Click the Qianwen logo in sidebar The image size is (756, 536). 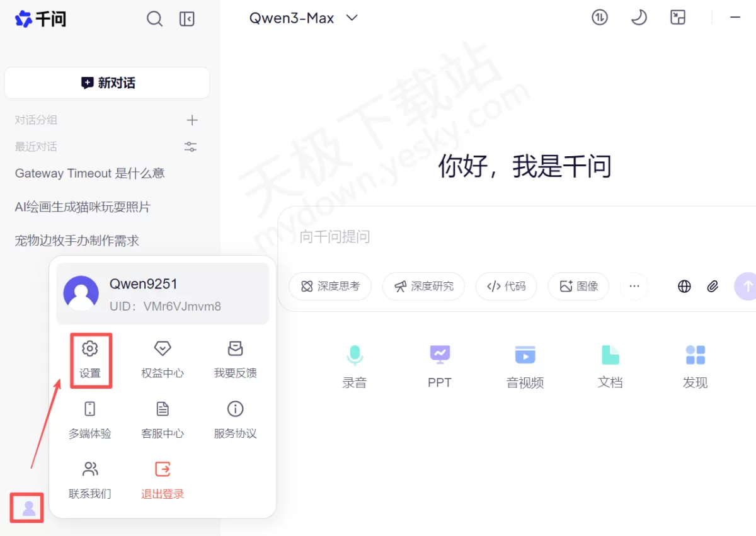(x=40, y=19)
